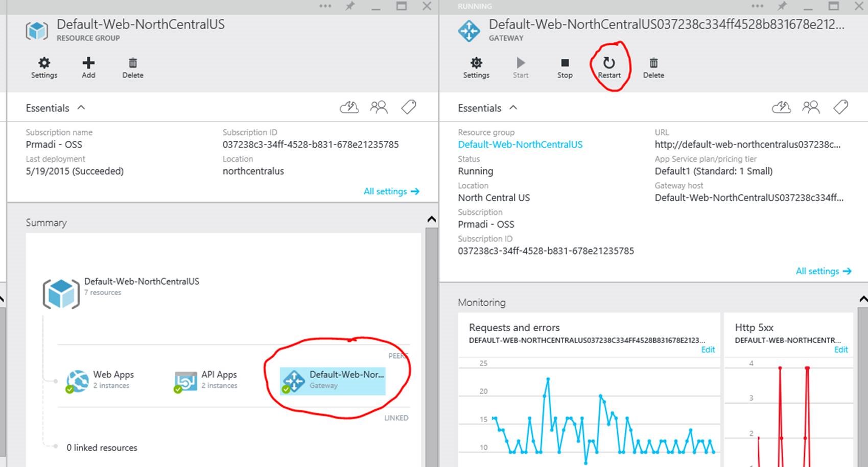The width and height of the screenshot is (868, 467).
Task: Stop the running gateway
Action: point(565,67)
